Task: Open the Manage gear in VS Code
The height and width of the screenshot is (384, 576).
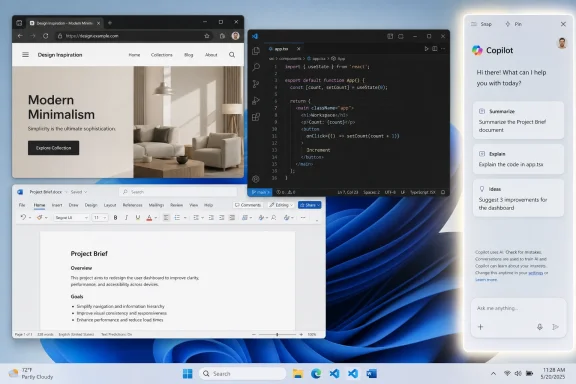Action: 256,179
